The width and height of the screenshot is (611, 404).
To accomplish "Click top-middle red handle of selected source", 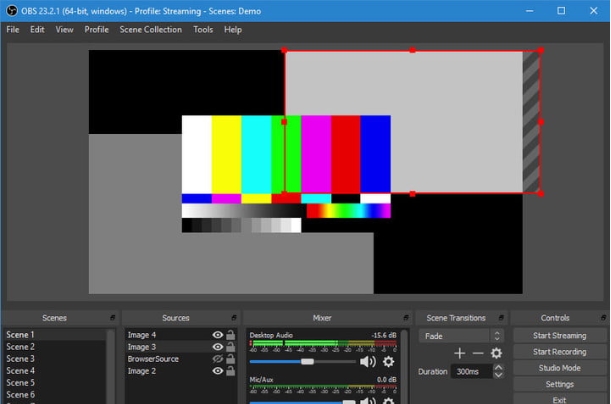I will (412, 50).
